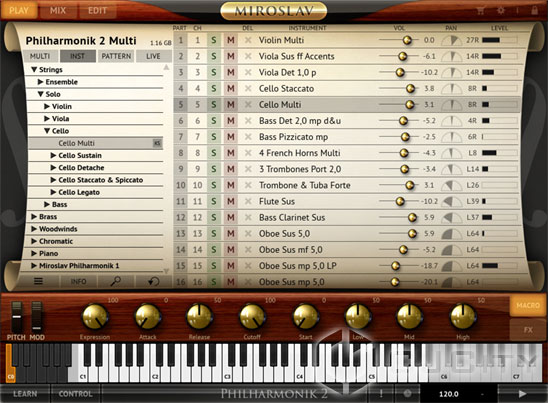Click the Release macro knob
548x403 pixels.
(x=199, y=317)
